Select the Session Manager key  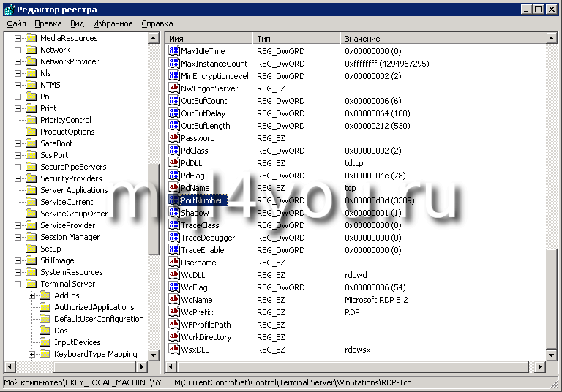[70, 237]
